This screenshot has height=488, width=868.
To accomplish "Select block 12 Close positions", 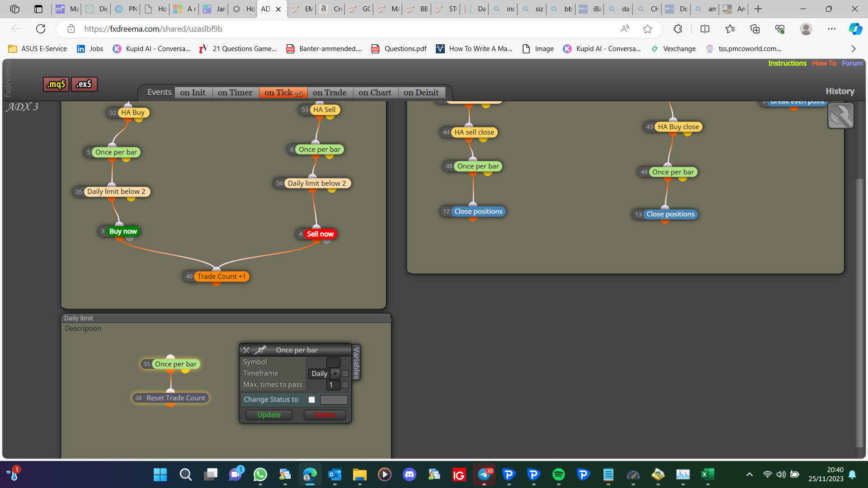I will [x=478, y=211].
